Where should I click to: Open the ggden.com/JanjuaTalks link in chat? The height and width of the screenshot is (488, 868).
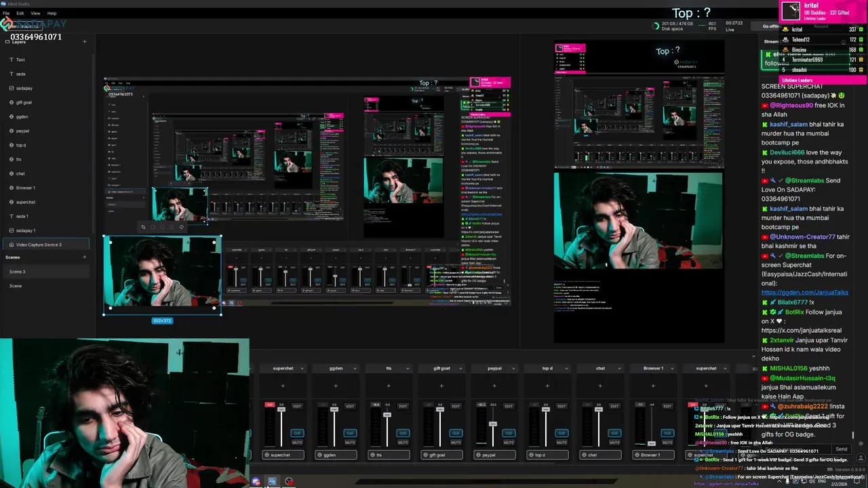804,293
